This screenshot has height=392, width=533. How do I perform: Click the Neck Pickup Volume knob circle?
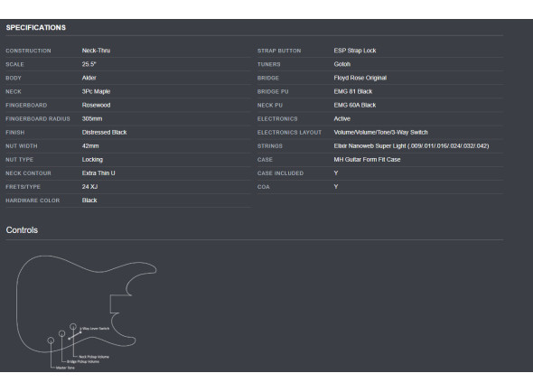(x=73, y=327)
